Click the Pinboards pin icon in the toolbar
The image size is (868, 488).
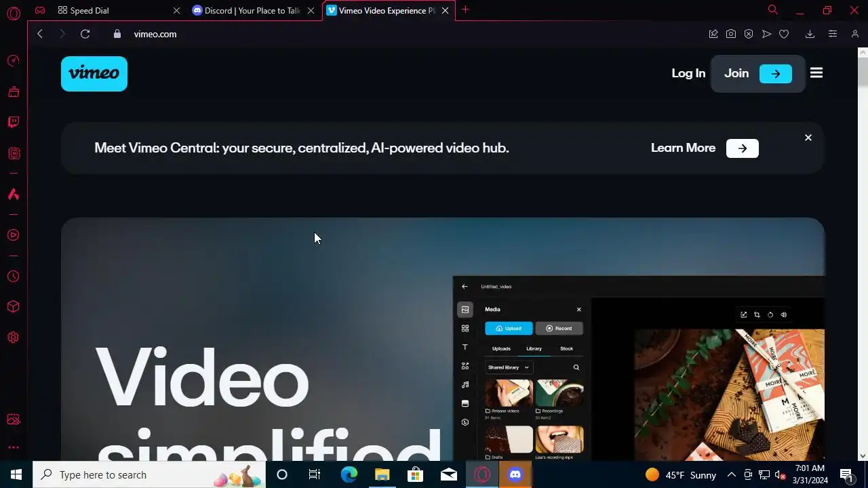pos(713,34)
